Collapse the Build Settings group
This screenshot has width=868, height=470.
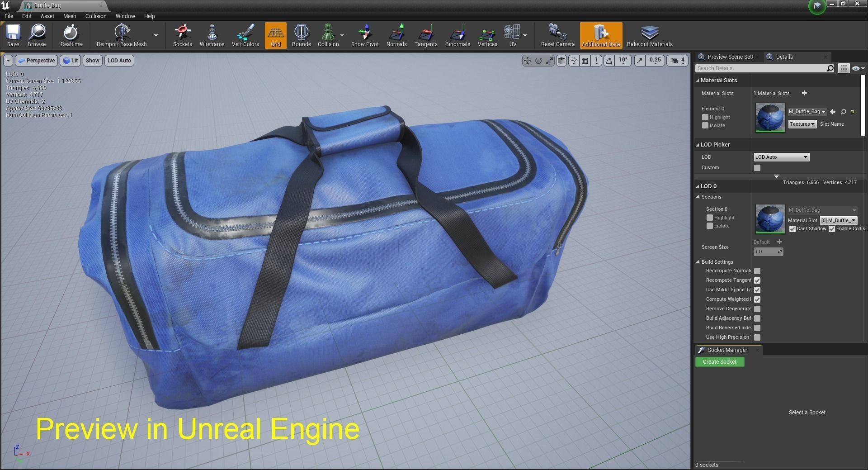pos(698,262)
